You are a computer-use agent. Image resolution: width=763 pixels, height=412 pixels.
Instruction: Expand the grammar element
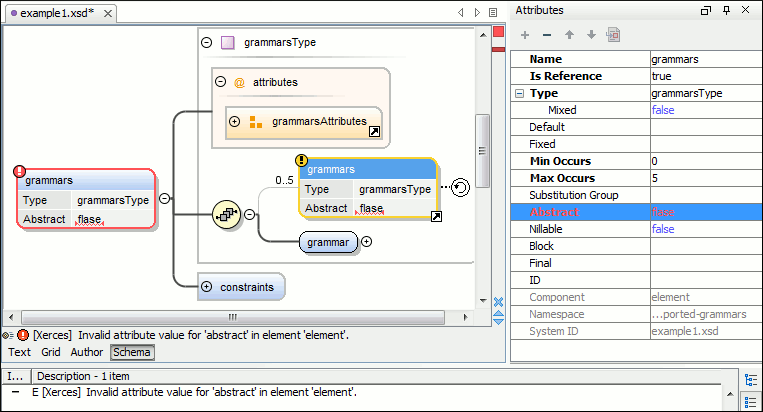point(367,241)
